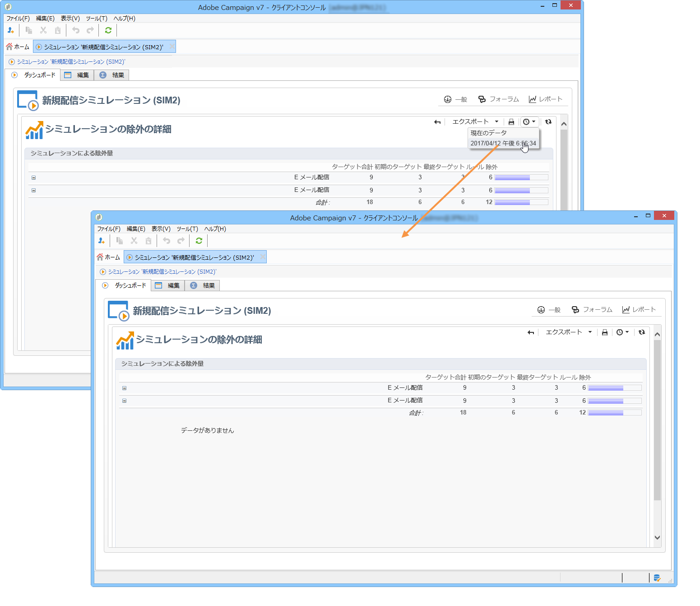The width and height of the screenshot is (700, 606).
Task: Click the 合計 exclusion bar in back window
Action: [x=521, y=202]
